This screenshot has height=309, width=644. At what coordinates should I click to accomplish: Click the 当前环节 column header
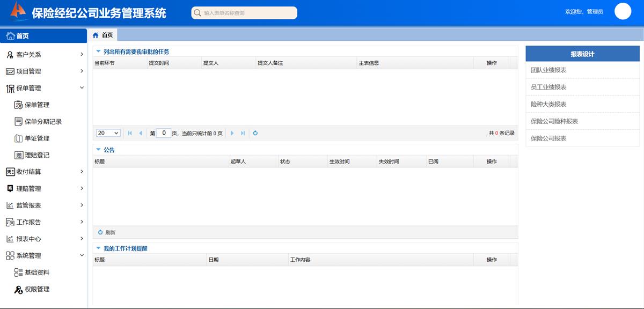(120, 63)
